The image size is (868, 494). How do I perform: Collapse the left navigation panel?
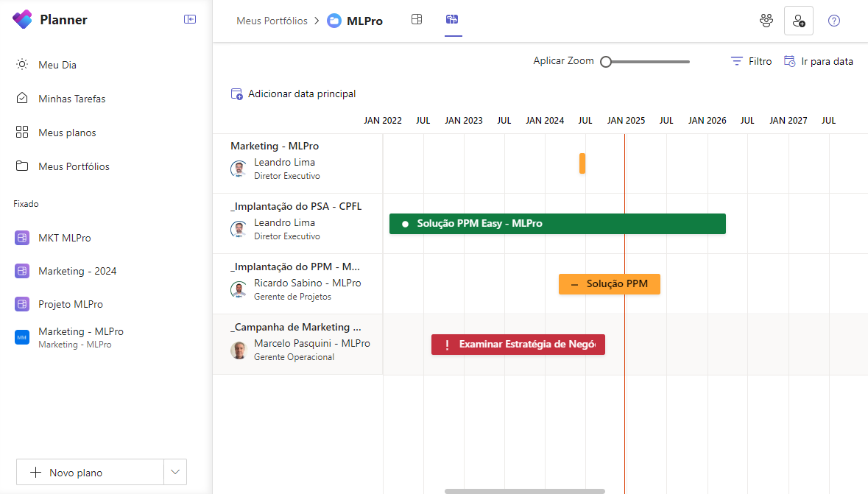tap(190, 19)
